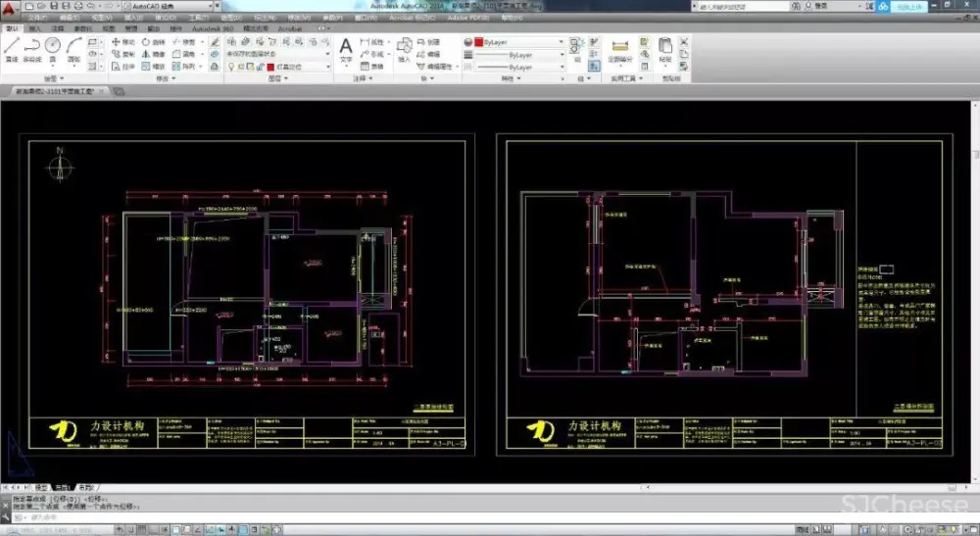Expand the ByLayer color dropdown
Viewport: 980px width, 536px height.
(x=562, y=42)
